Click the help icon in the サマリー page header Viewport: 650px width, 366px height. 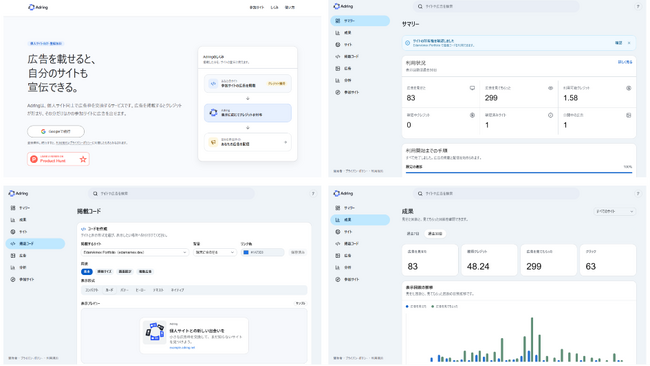pos(638,6)
